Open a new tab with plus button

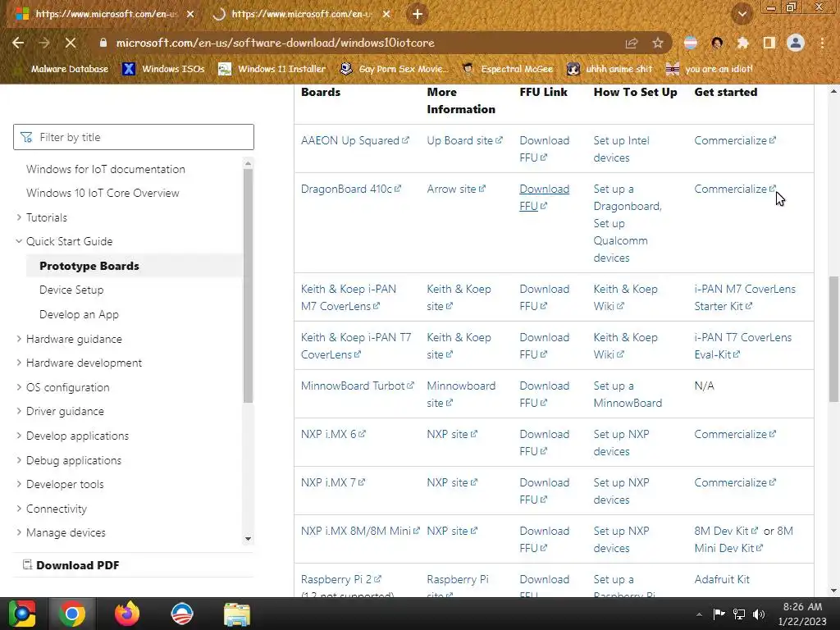point(418,14)
